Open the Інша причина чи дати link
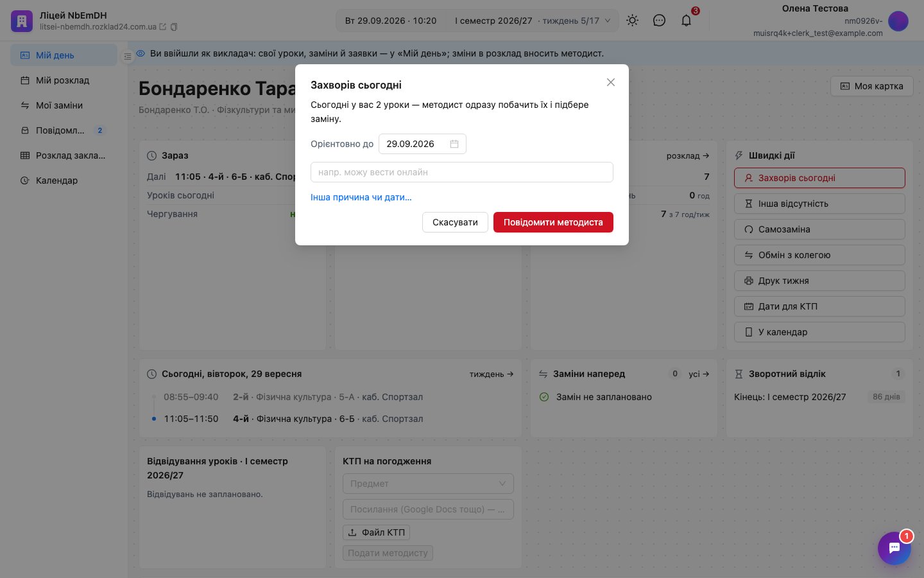This screenshot has width=924, height=578. tap(361, 197)
